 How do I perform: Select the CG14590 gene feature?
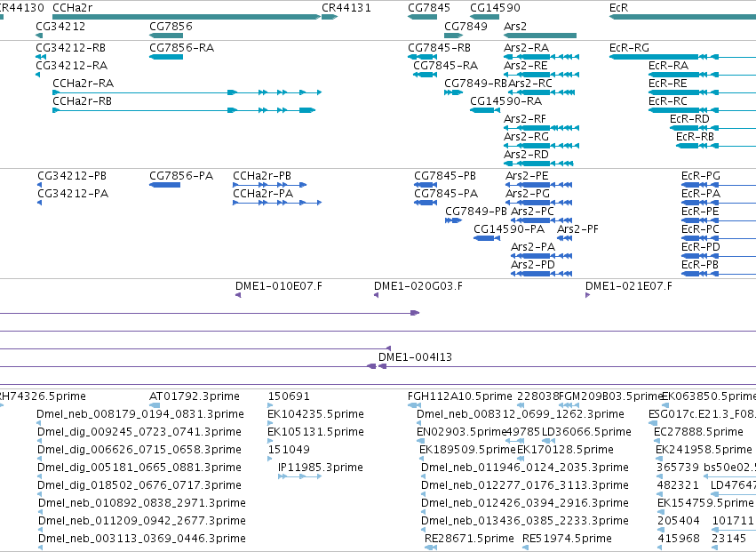(484, 17)
